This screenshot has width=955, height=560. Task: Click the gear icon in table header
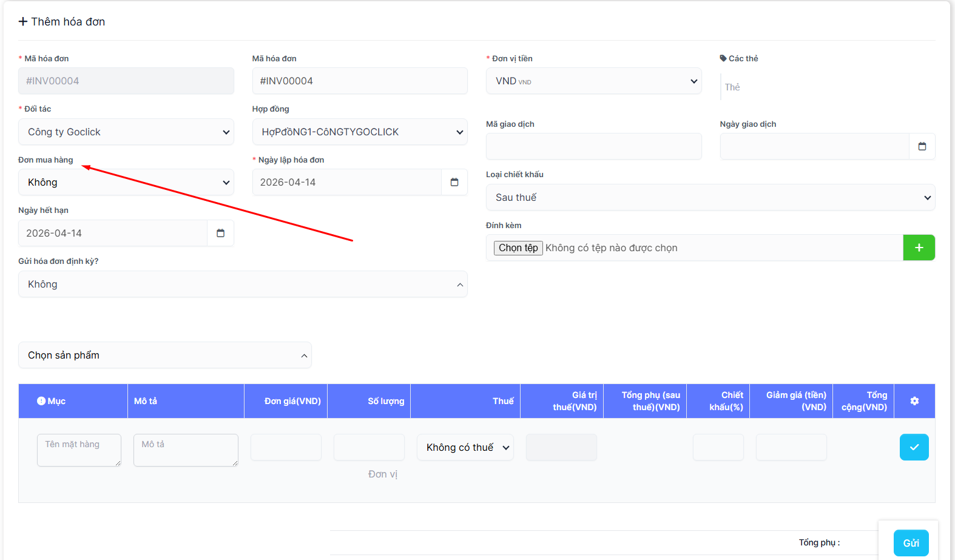(914, 401)
